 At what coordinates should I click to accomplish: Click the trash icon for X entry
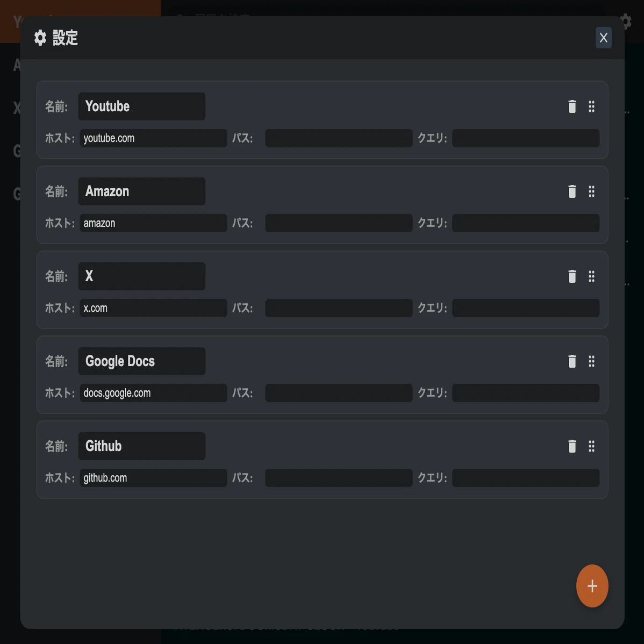[x=572, y=276]
